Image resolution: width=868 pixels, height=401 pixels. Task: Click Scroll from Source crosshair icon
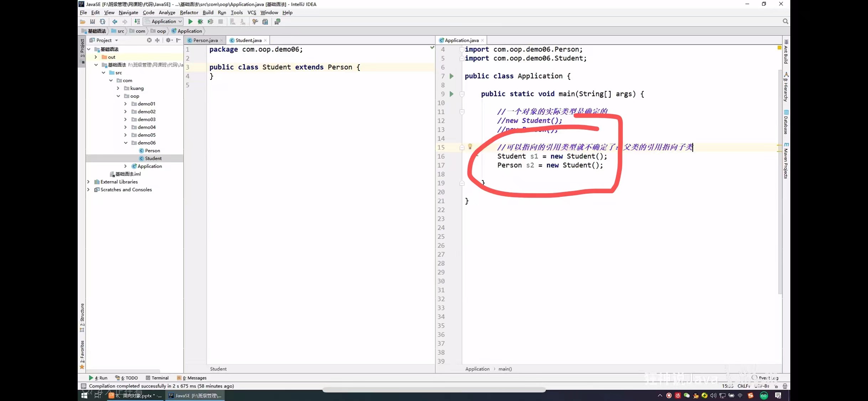[x=149, y=40]
